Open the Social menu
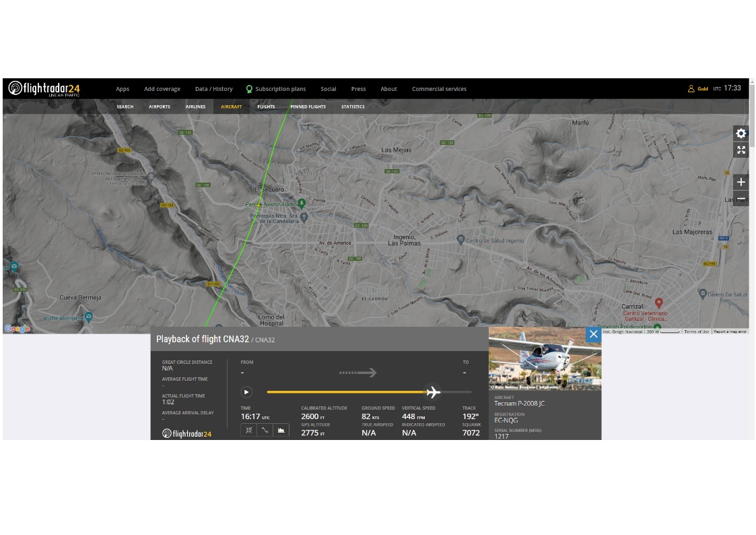The width and height of the screenshot is (756, 535). [x=329, y=89]
